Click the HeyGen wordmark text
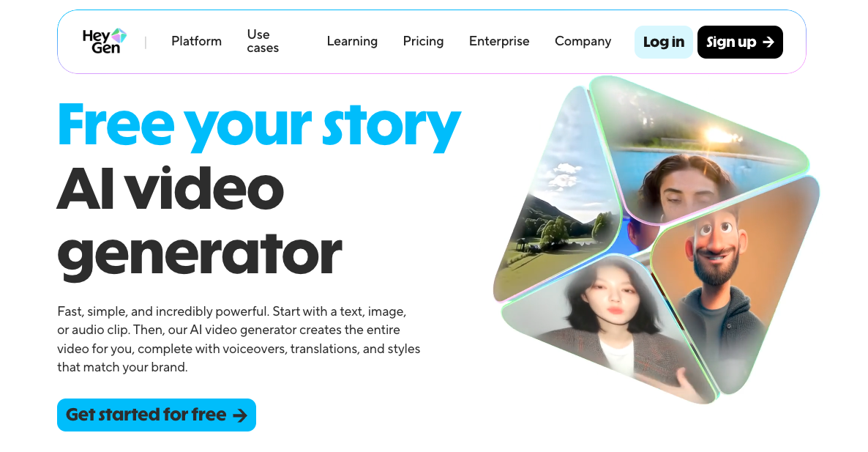868x452 pixels. (x=100, y=42)
